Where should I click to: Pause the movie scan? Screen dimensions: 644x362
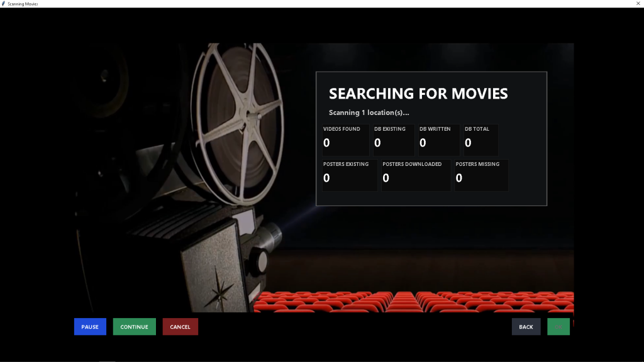point(90,327)
